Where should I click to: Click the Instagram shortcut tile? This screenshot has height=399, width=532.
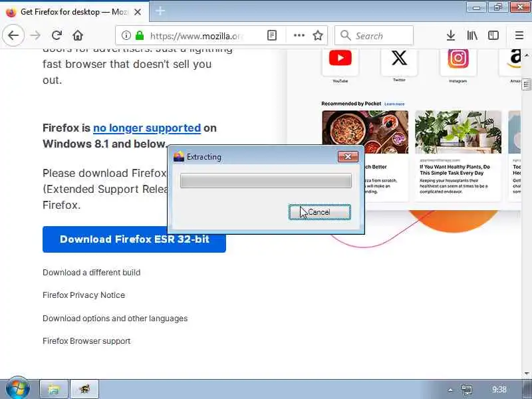458,62
